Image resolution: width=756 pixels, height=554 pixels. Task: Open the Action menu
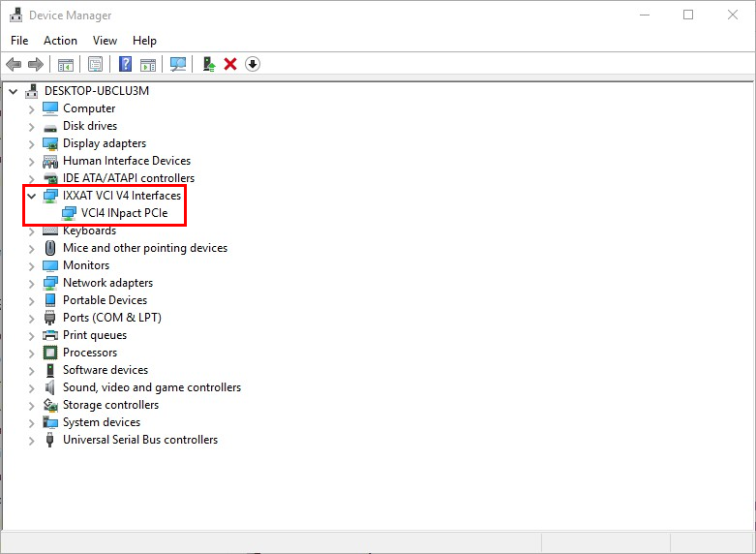click(x=60, y=41)
